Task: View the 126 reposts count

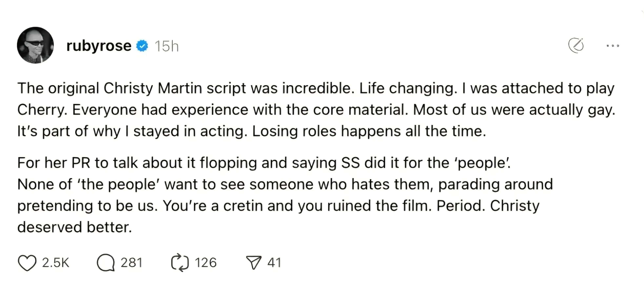Action: point(205,263)
